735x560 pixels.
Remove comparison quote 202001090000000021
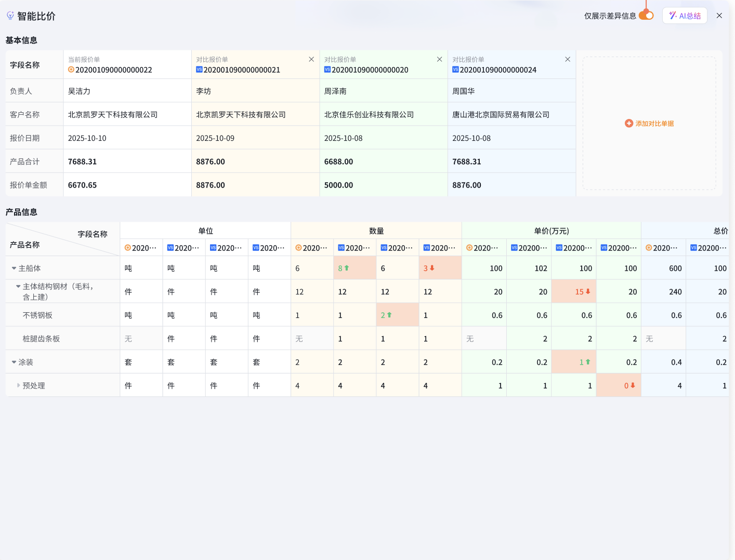[x=311, y=59]
